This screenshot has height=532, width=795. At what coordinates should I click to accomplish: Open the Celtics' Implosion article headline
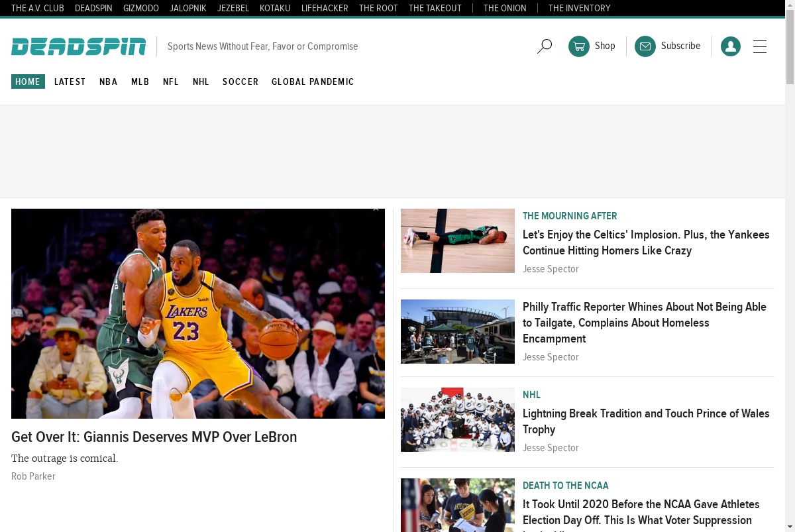(646, 242)
